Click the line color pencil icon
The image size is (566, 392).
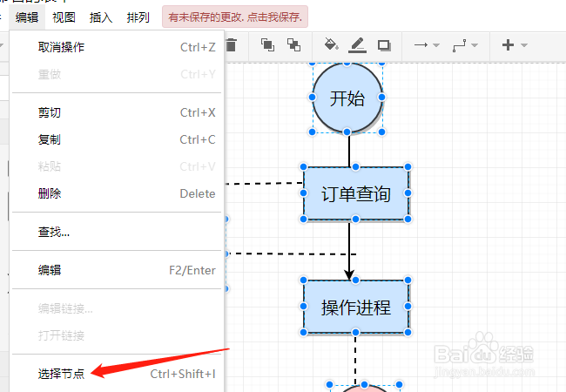[x=357, y=45]
